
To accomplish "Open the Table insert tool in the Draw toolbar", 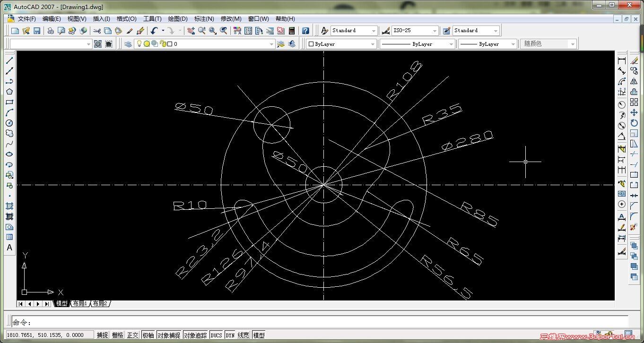I will [9, 237].
